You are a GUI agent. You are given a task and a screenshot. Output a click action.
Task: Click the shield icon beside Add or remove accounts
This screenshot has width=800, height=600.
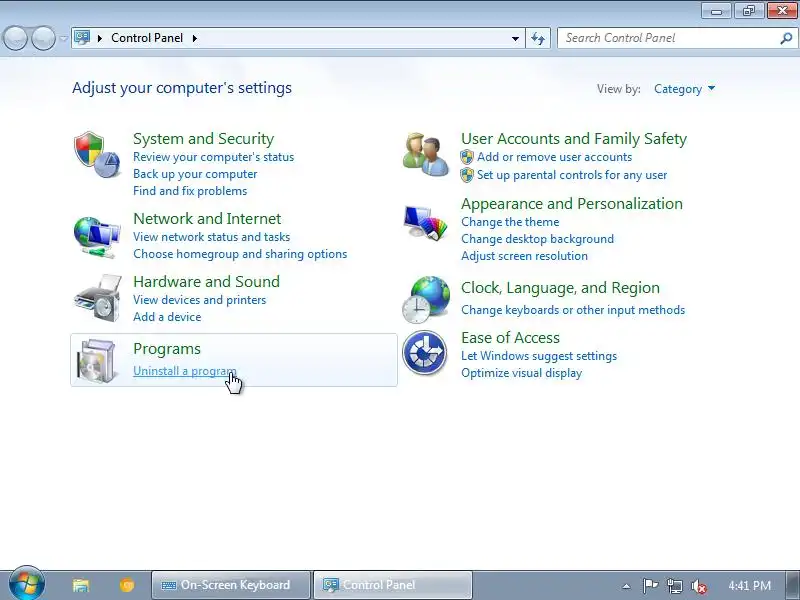click(x=466, y=157)
